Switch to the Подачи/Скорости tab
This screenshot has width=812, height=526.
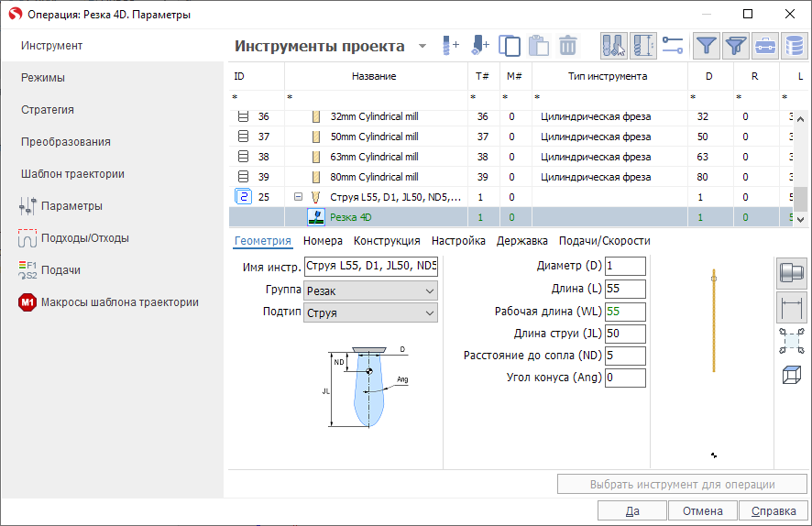(604, 241)
